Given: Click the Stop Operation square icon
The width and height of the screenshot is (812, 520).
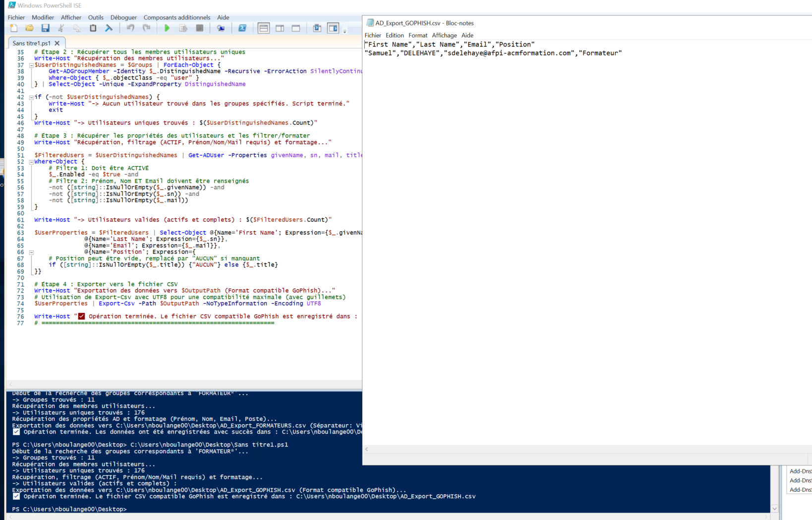Looking at the screenshot, I should tap(199, 28).
